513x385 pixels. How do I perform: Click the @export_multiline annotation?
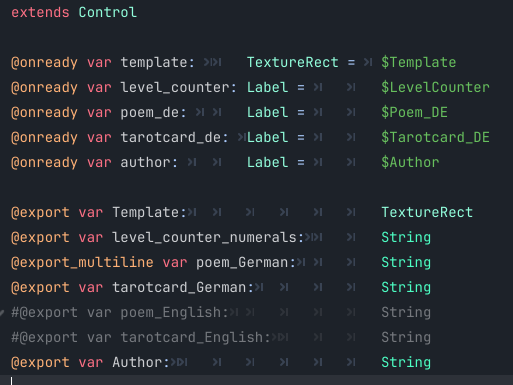coord(82,262)
